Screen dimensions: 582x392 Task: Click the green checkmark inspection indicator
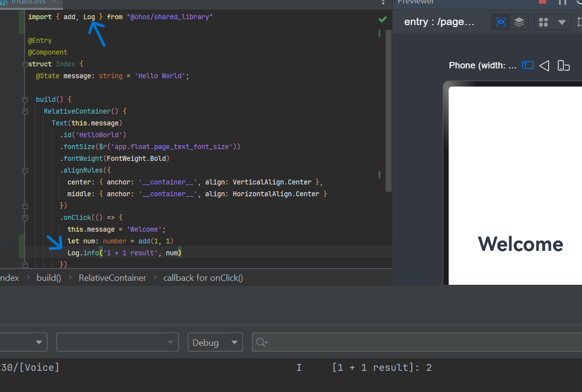coord(382,19)
